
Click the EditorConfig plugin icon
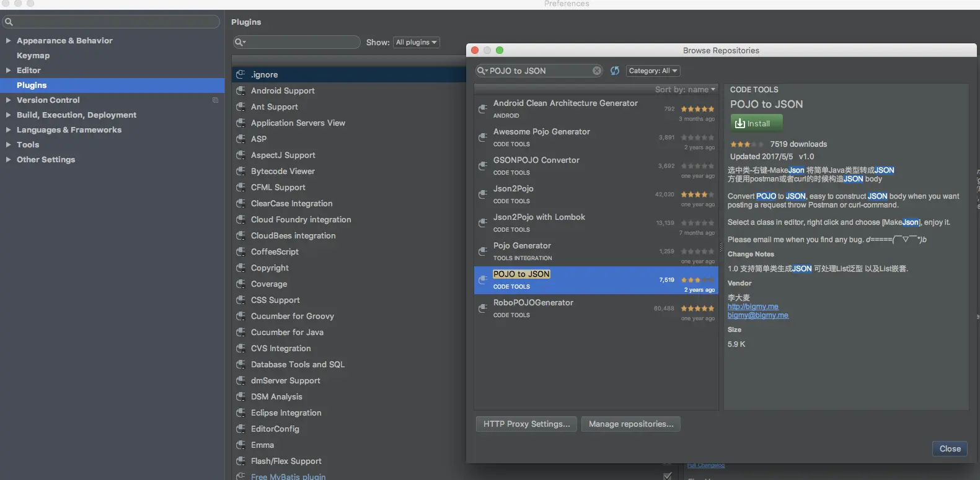click(x=241, y=429)
